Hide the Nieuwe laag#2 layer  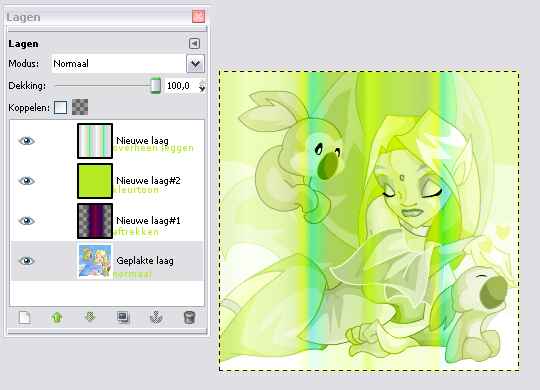[x=27, y=181]
